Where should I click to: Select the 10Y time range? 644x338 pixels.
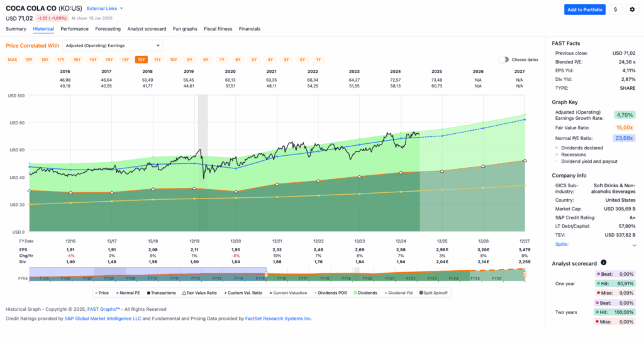(x=174, y=60)
